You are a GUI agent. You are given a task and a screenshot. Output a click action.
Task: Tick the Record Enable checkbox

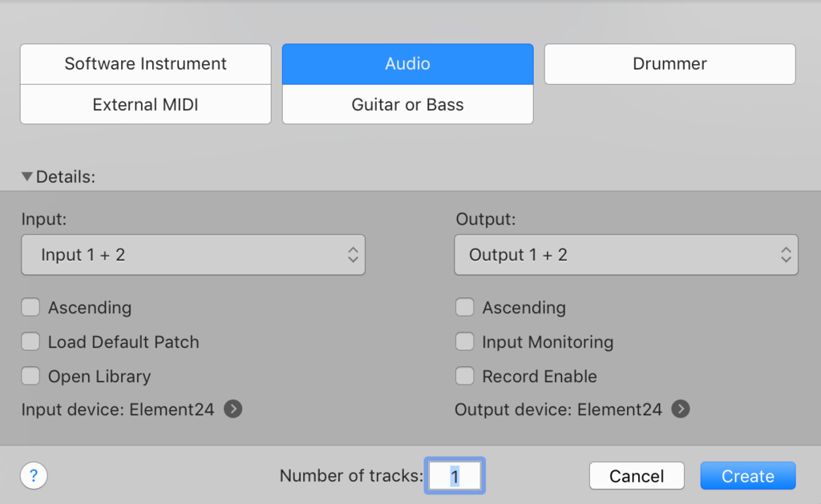point(464,377)
